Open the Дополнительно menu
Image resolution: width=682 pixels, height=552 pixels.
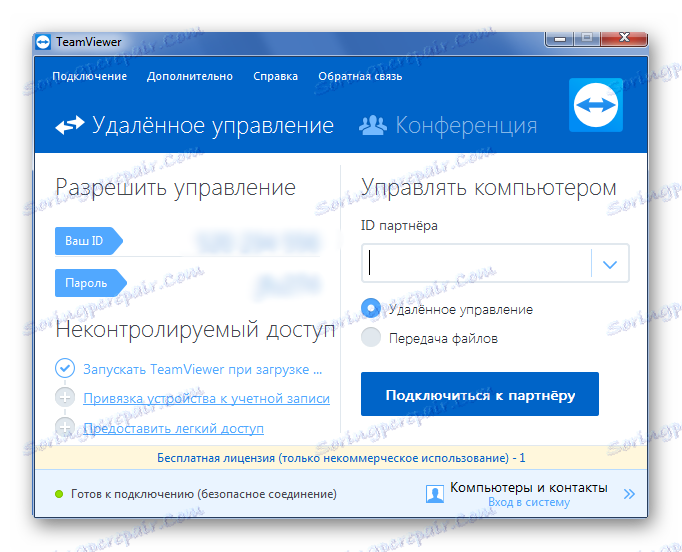[x=190, y=76]
